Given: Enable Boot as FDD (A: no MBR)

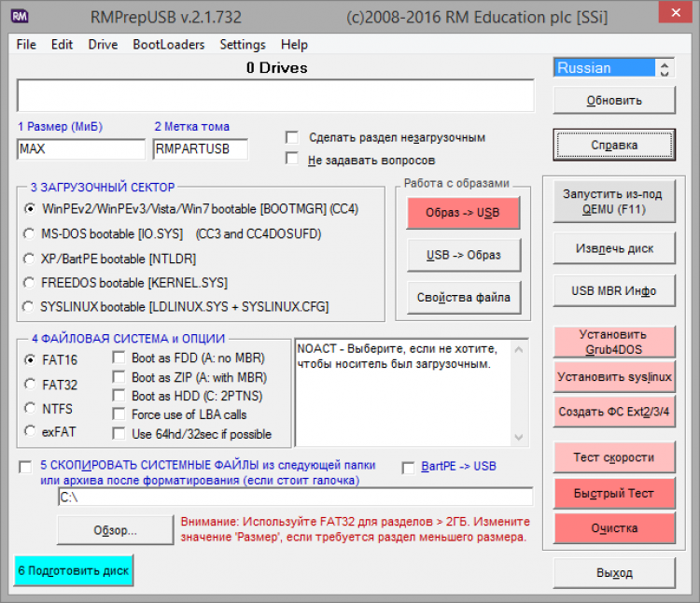Looking at the screenshot, I should (119, 358).
